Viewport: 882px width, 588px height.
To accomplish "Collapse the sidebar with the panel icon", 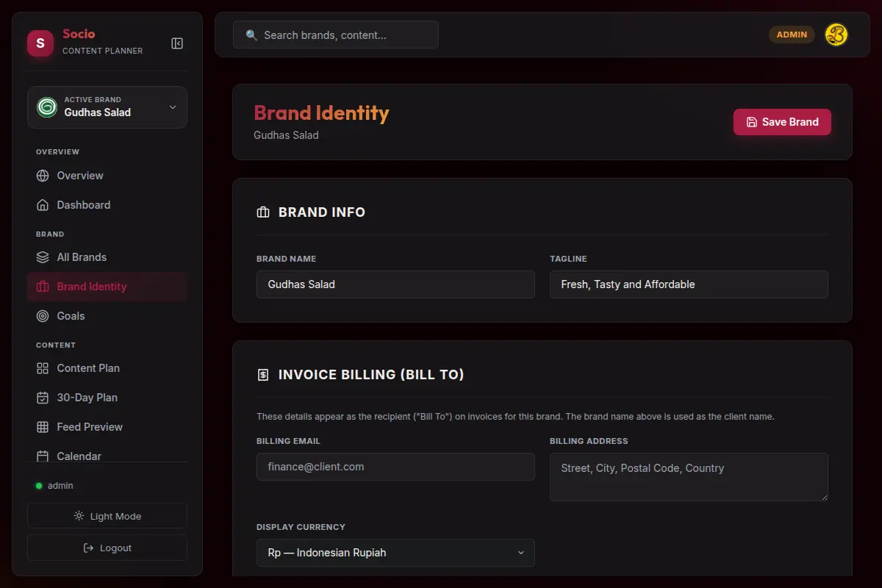I will tap(177, 43).
